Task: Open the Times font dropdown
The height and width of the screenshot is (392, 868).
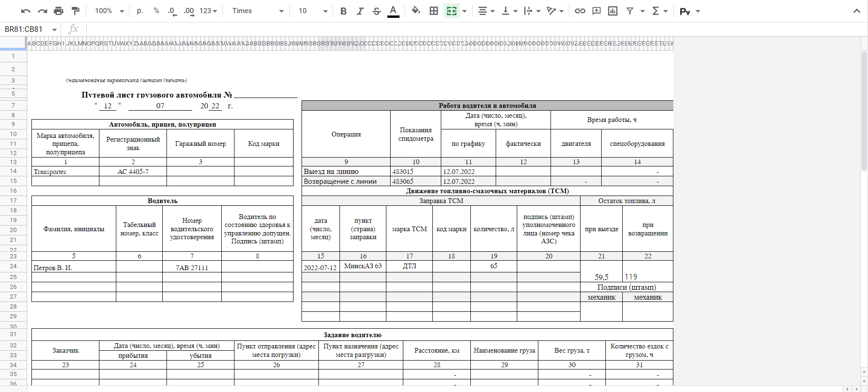Action: (258, 11)
